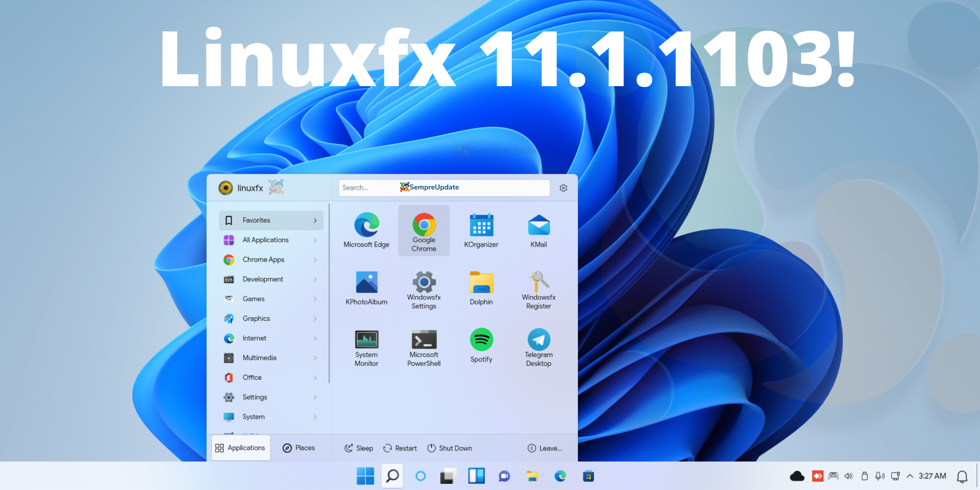
Task: Open Microsoft PowerShell
Action: pyautogui.click(x=424, y=347)
